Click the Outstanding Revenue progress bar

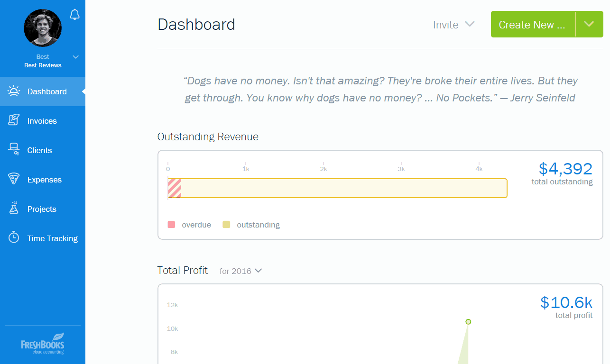(337, 188)
